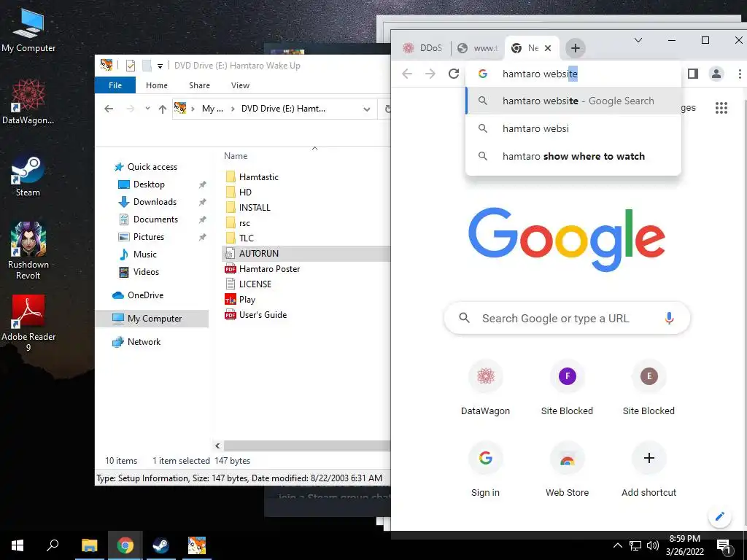Viewport: 747px width, 560px height.
Task: Open the Web Store shortcut tile
Action: pos(567,470)
